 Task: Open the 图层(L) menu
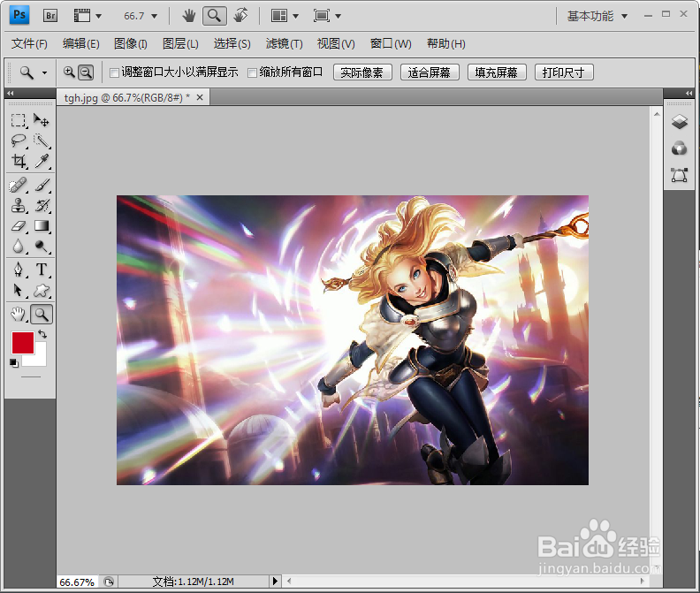(x=180, y=44)
